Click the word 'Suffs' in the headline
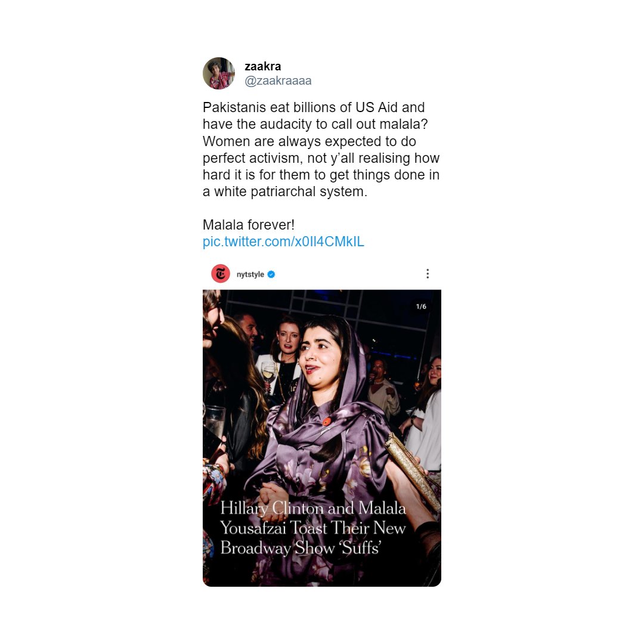644x644 pixels. pyautogui.click(x=361, y=548)
